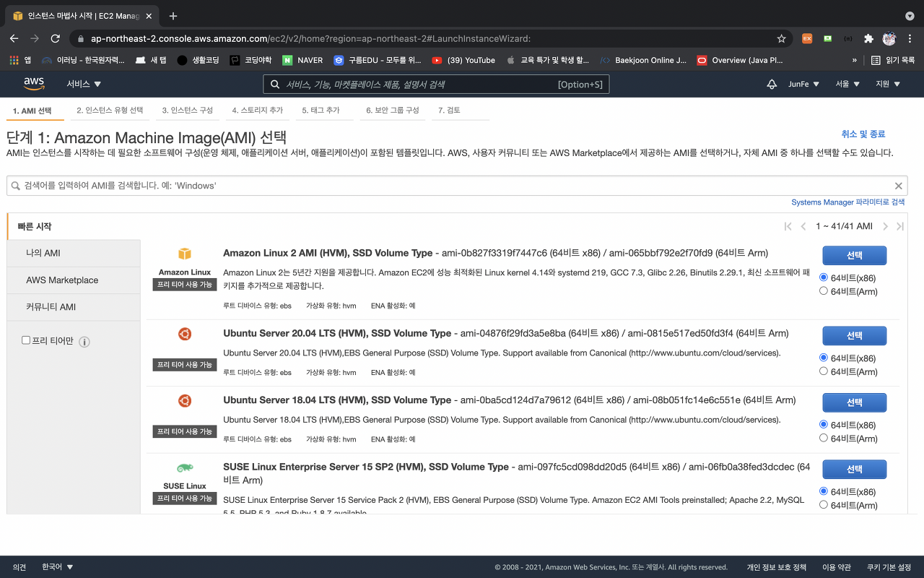Image resolution: width=924 pixels, height=578 pixels.
Task: Open the 앱 apps shortcut
Action: 19,60
